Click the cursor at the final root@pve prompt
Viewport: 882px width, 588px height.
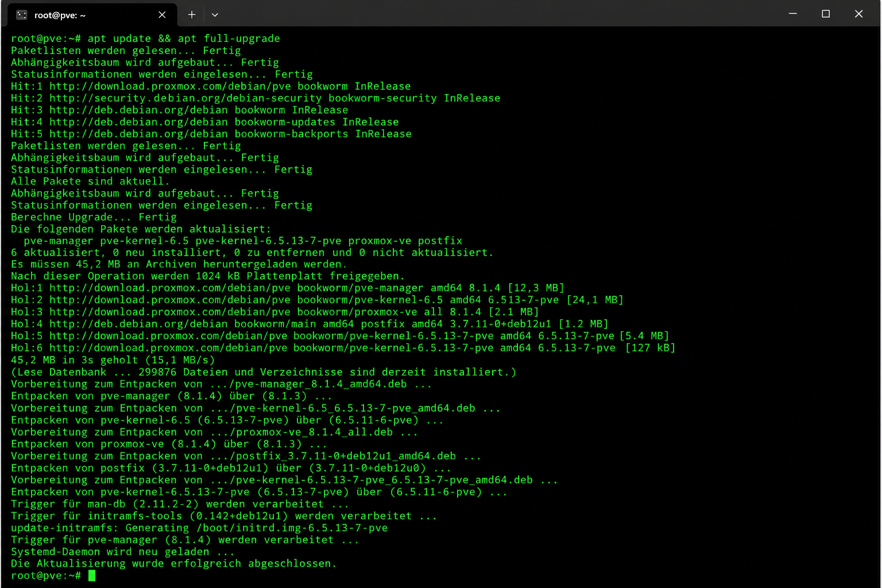tap(92, 575)
